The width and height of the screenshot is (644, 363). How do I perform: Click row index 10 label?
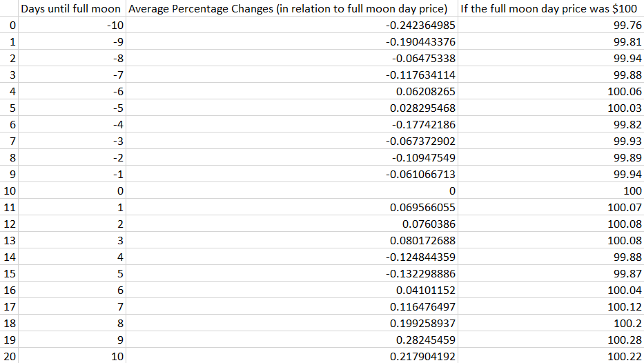click(x=10, y=190)
